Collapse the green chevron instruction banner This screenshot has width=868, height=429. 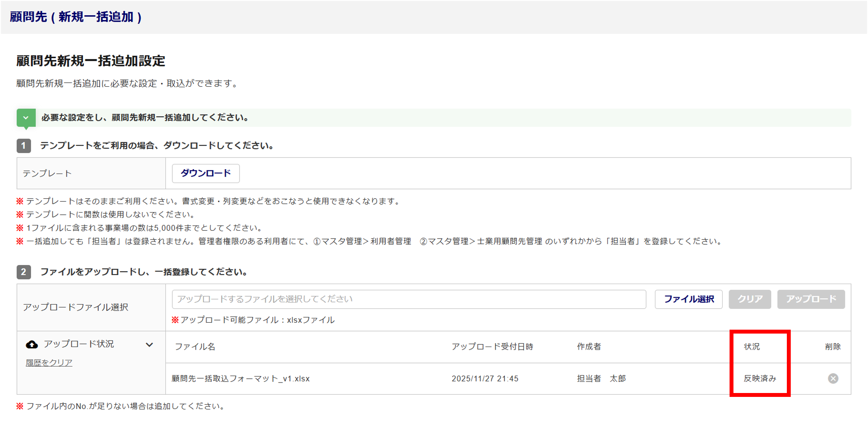pyautogui.click(x=26, y=118)
